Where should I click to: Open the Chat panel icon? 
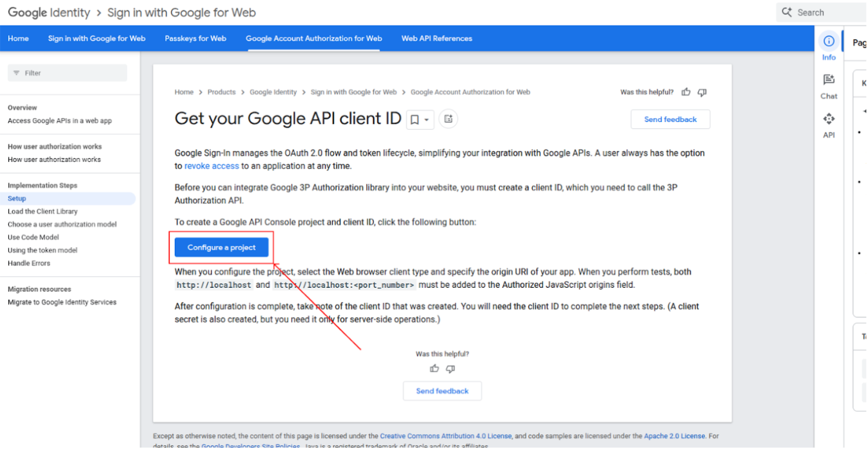[x=829, y=79]
